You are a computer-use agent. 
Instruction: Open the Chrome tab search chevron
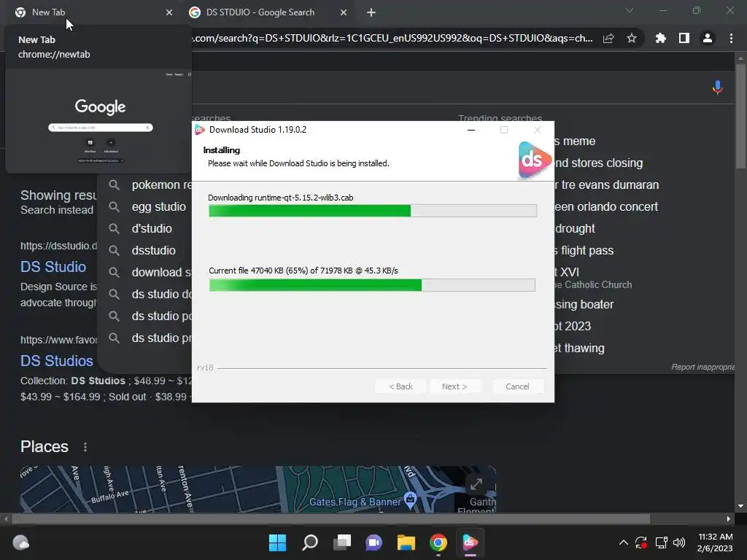tap(630, 10)
